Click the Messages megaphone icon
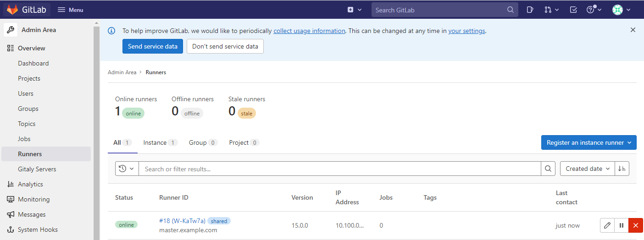This screenshot has height=240, width=644. pyautogui.click(x=11, y=214)
